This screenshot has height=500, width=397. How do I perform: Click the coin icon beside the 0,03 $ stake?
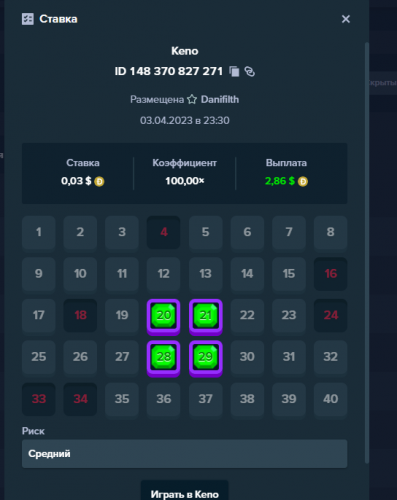pyautogui.click(x=99, y=181)
